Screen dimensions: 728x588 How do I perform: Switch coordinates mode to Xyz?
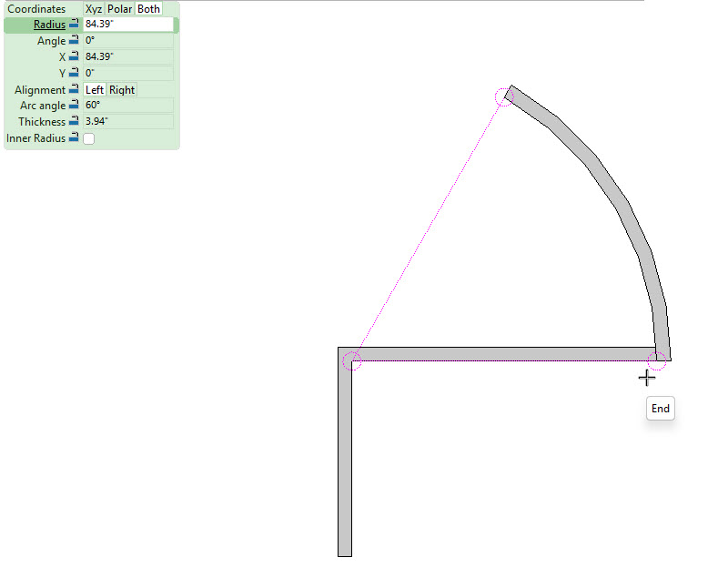[94, 9]
